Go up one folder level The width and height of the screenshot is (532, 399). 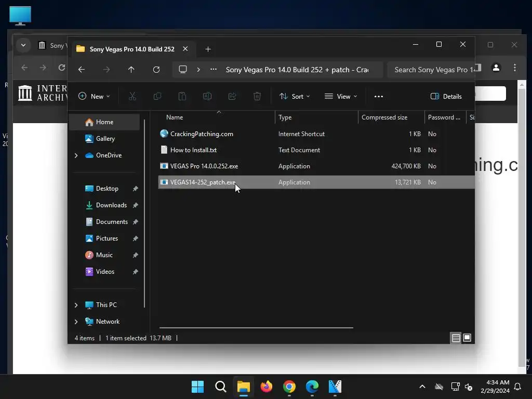[x=131, y=70]
